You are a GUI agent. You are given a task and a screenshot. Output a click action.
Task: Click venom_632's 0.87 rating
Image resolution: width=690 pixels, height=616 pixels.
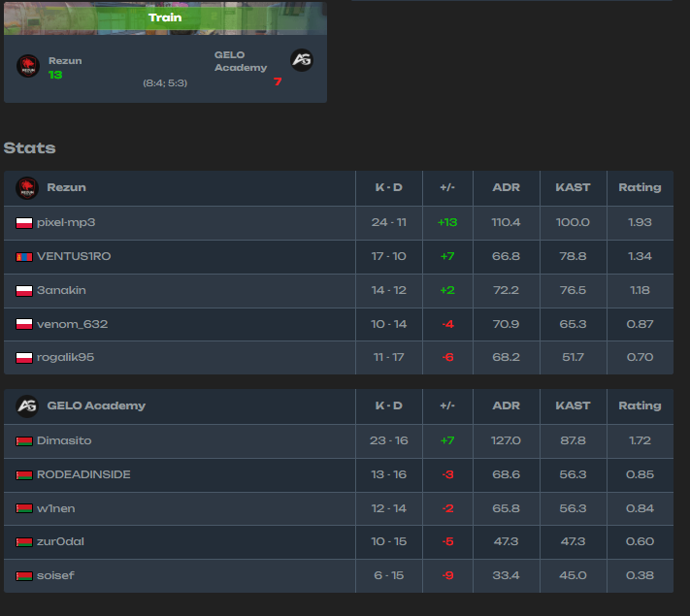coord(640,324)
